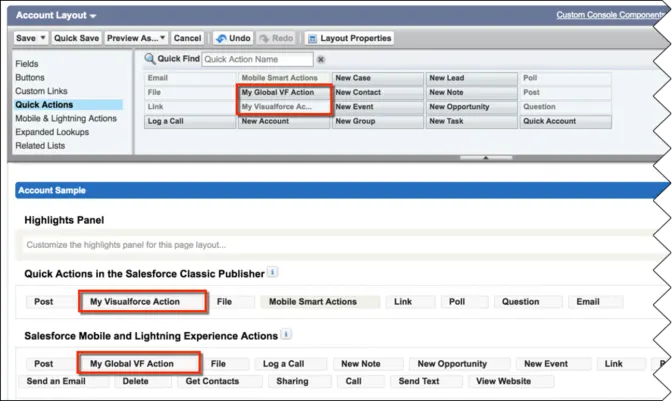672x401 pixels.
Task: Open info icon beside Salesforce Classic Publisher heading
Action: point(273,272)
